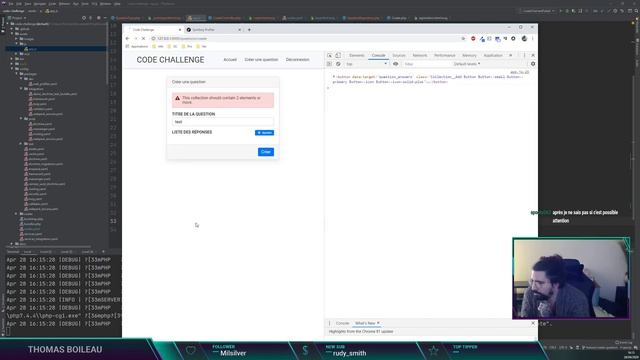Clear the DevTools console

coord(338,64)
